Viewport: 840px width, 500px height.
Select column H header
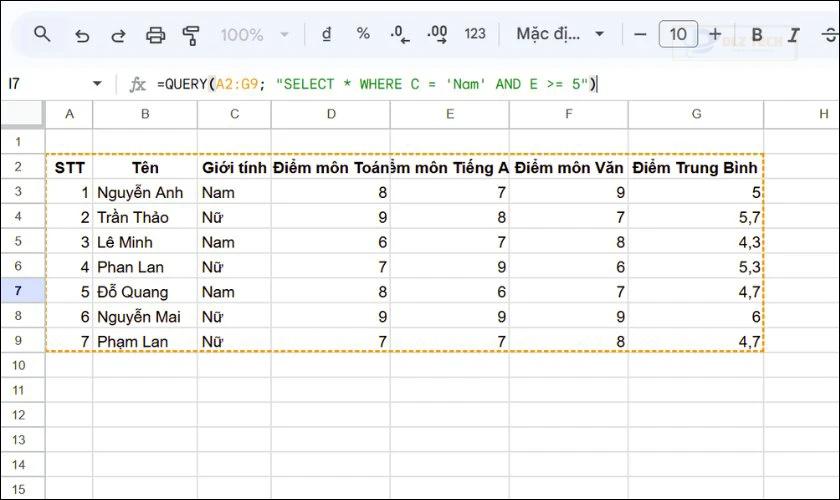click(801, 114)
